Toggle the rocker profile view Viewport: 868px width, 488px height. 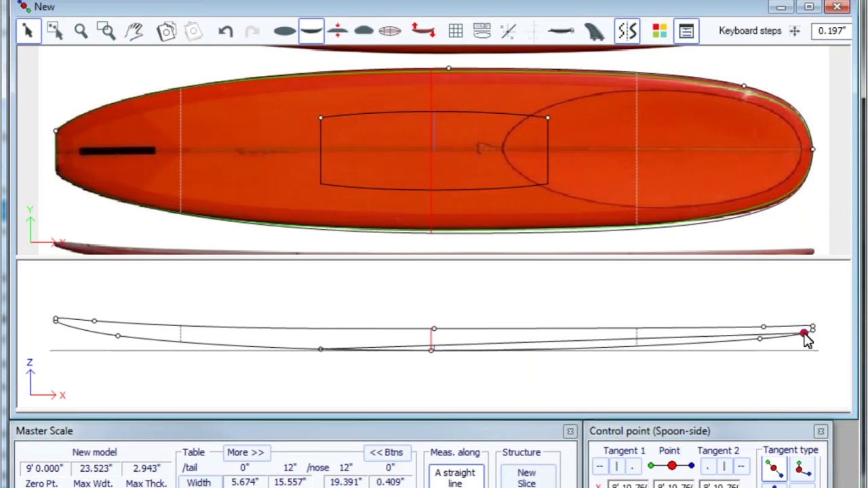click(311, 31)
